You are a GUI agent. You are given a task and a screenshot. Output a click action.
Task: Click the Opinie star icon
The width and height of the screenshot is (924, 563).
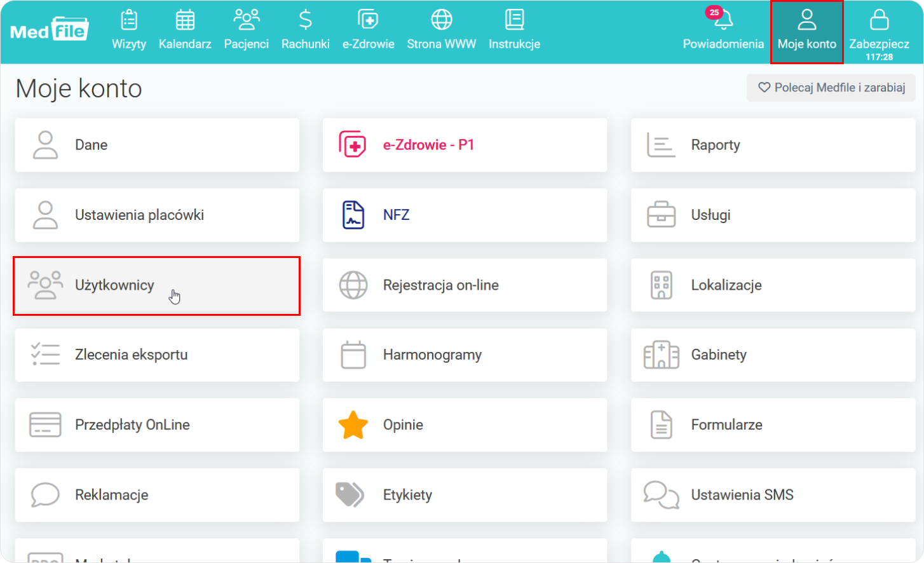pyautogui.click(x=353, y=425)
